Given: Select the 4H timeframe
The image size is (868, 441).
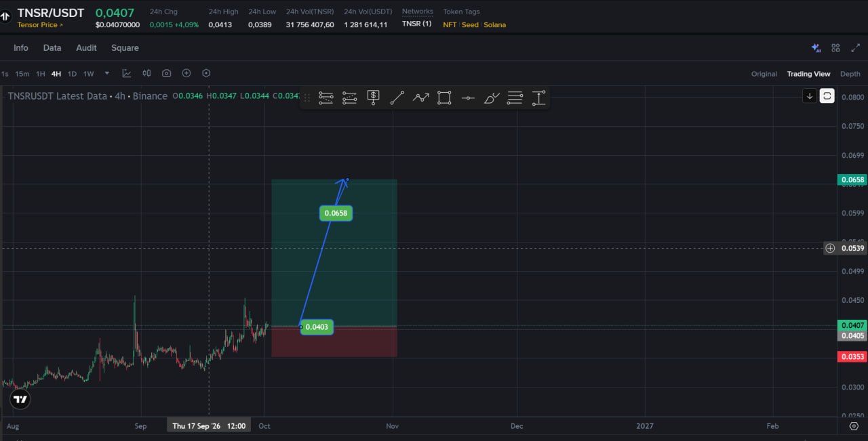Looking at the screenshot, I should (x=56, y=74).
